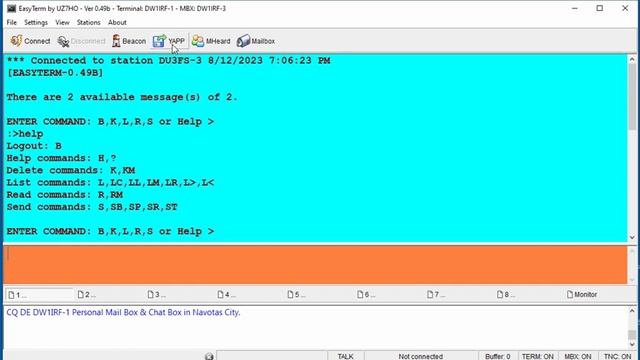Click monitor pane scrollbar up arrow
Screen dimensions: 640x360
point(632,311)
